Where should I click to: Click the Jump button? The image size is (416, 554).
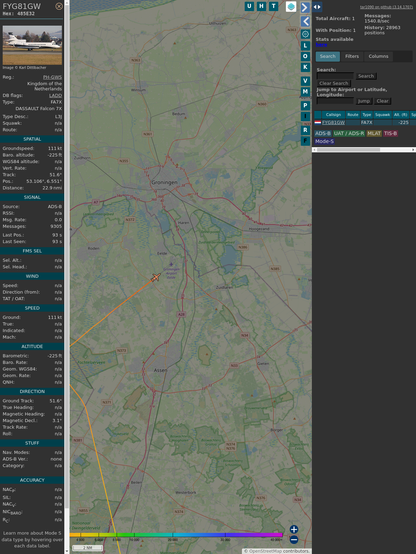(x=364, y=101)
